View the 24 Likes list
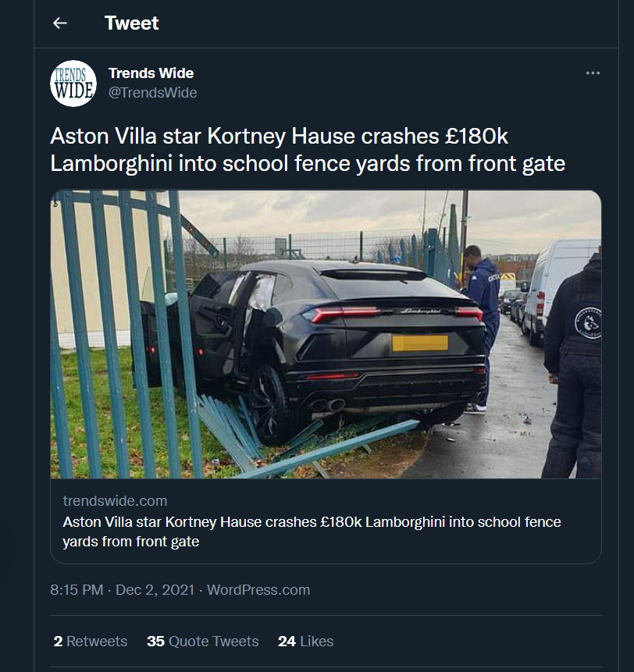The image size is (634, 672). (x=305, y=642)
